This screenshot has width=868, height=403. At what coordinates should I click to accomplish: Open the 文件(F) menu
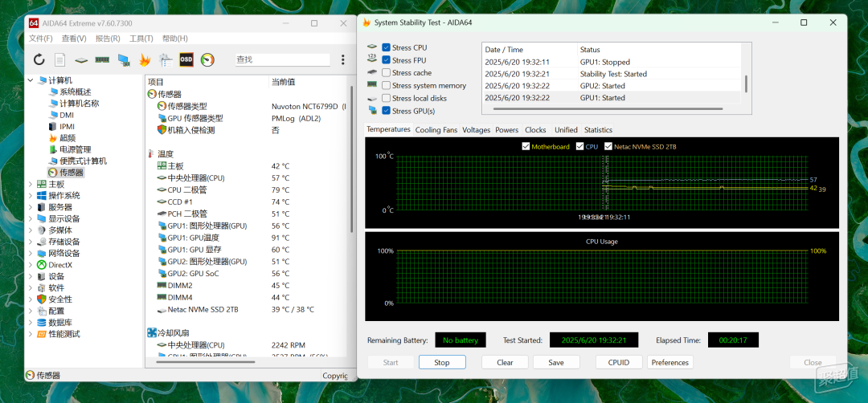point(41,39)
